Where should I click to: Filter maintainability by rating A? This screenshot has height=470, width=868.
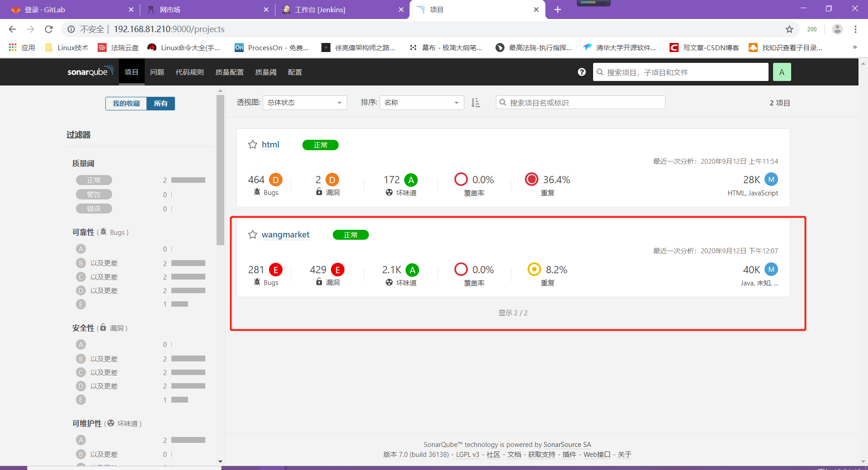(x=81, y=440)
